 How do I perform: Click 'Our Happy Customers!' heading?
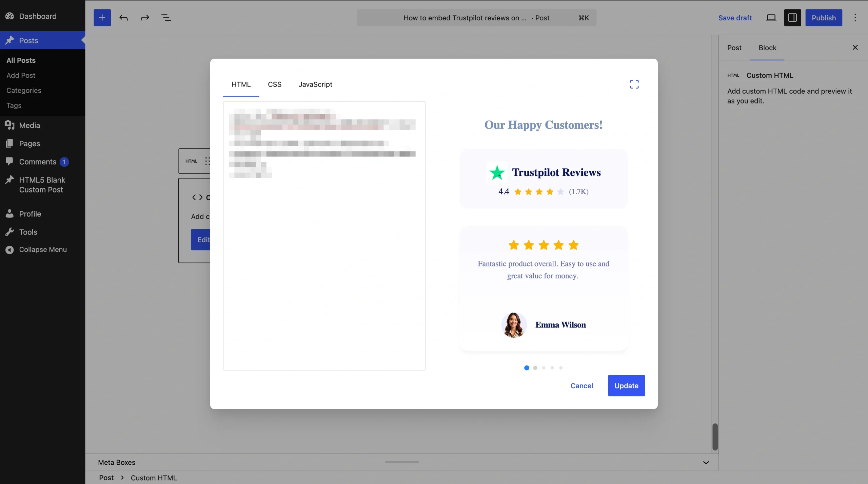[x=543, y=125]
